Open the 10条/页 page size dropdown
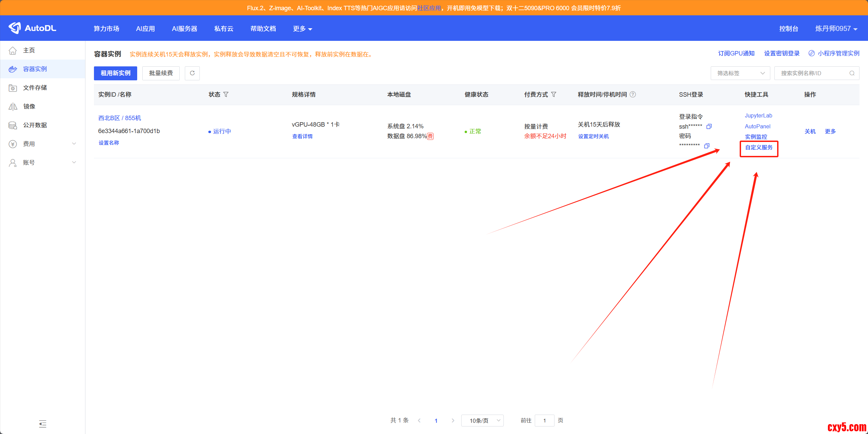 pyautogui.click(x=482, y=421)
